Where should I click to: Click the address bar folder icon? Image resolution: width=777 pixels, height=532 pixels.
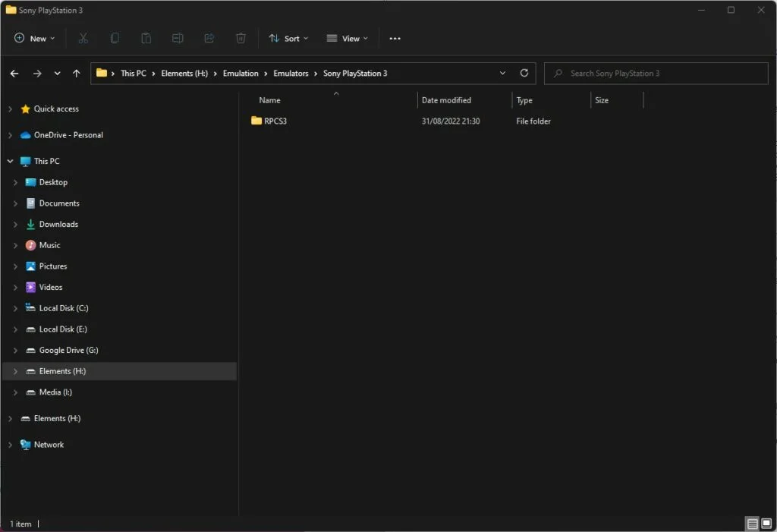[x=102, y=73]
